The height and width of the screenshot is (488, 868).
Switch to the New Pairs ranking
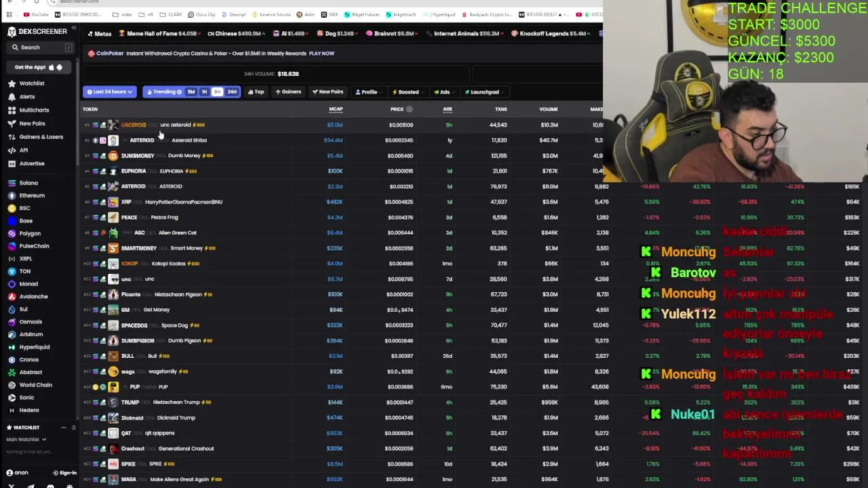pos(328,92)
